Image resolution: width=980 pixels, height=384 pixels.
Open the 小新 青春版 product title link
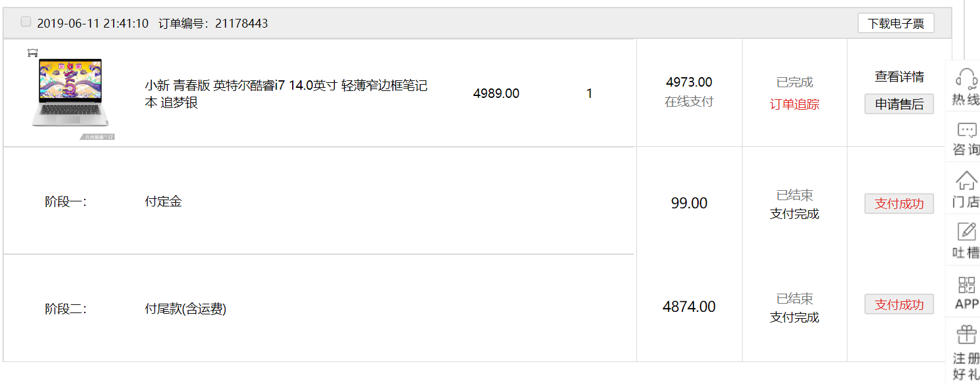[x=286, y=93]
